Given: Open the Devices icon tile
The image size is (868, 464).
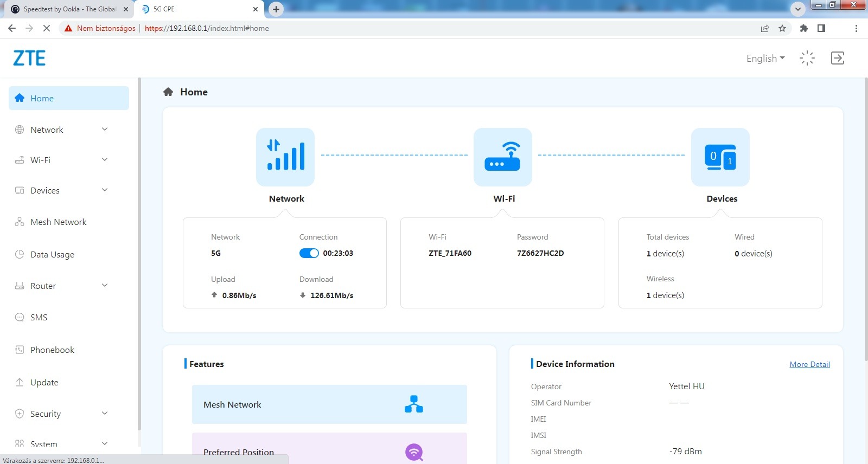Looking at the screenshot, I should [720, 157].
